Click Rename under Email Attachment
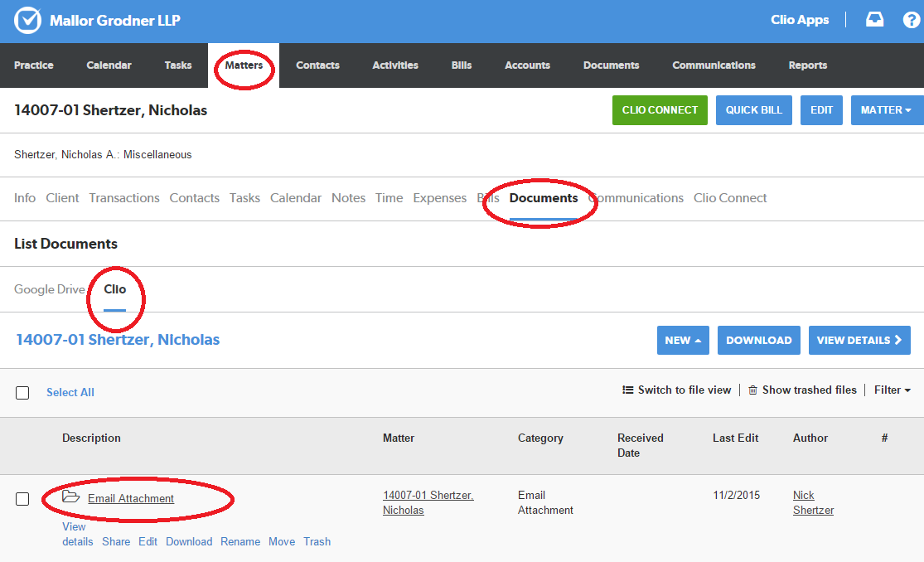Screen dimensions: 924x562 240,542
